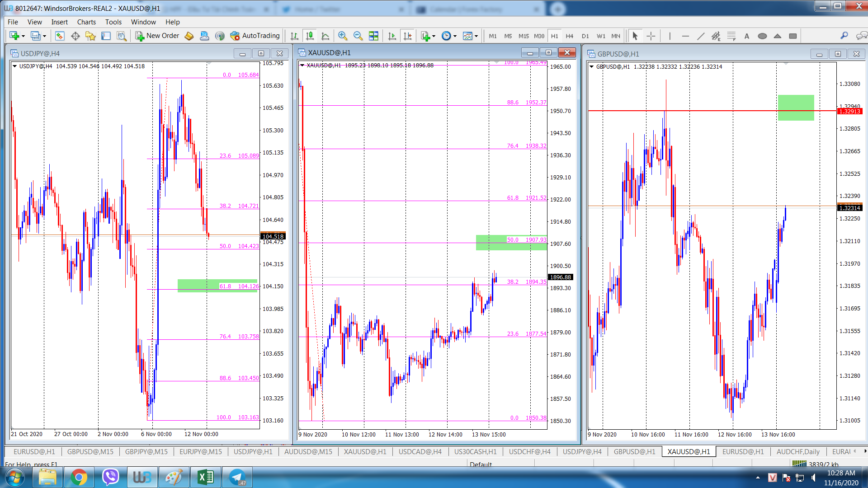Show the Navigator panel (star folder icon)
This screenshot has height=488, width=868.
(x=90, y=36)
